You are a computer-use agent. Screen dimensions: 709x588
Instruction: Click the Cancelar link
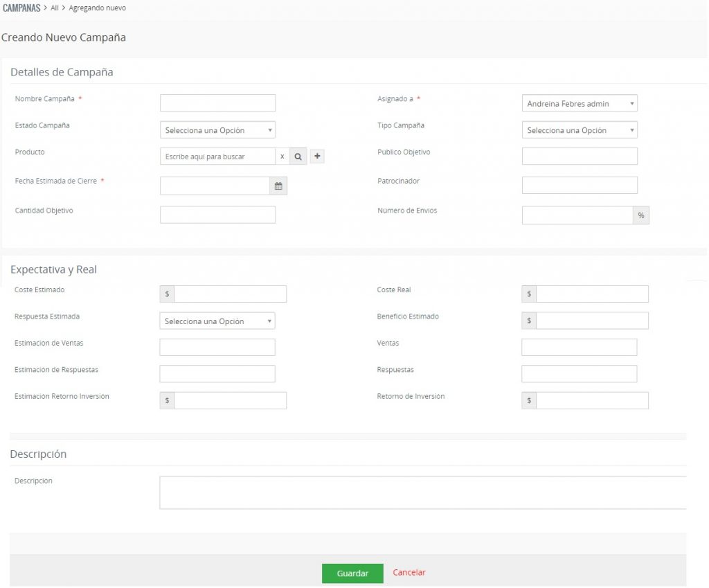point(409,573)
